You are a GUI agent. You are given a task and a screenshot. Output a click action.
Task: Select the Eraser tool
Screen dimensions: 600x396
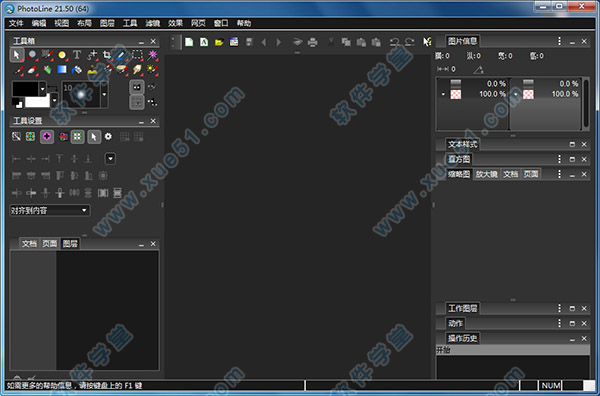(32, 70)
